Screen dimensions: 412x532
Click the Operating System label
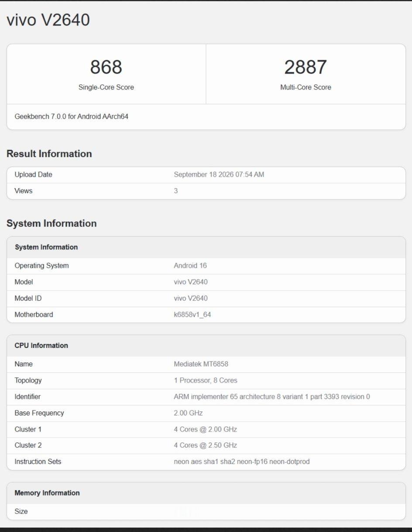coord(41,266)
